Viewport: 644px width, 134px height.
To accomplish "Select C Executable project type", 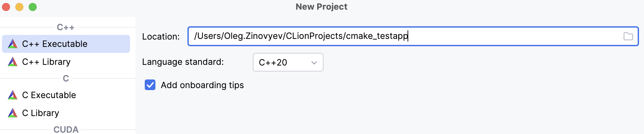I will coord(49,95).
